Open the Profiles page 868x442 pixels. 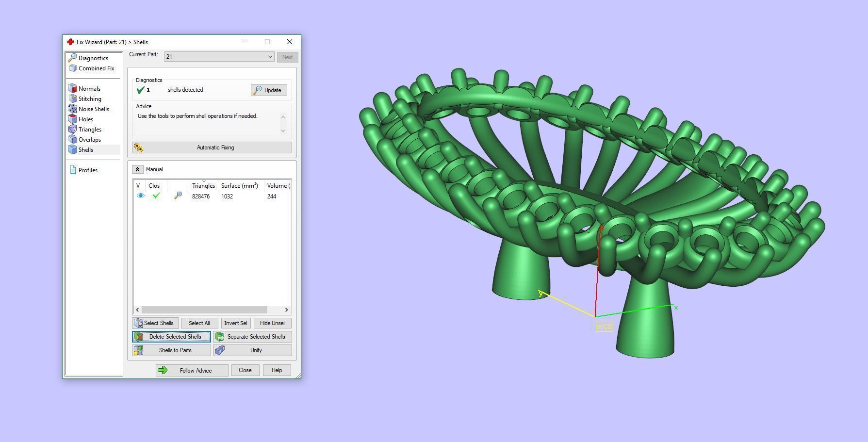point(87,170)
